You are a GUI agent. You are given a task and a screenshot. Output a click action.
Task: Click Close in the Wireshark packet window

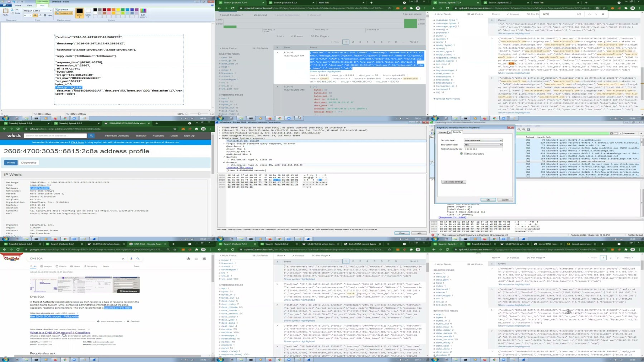pos(402,233)
